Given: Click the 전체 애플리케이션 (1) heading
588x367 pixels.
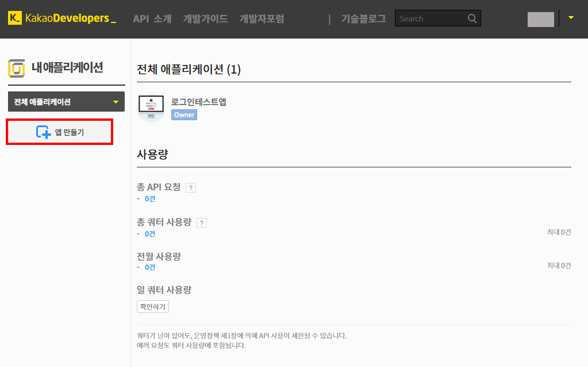Looking at the screenshot, I should coord(189,70).
